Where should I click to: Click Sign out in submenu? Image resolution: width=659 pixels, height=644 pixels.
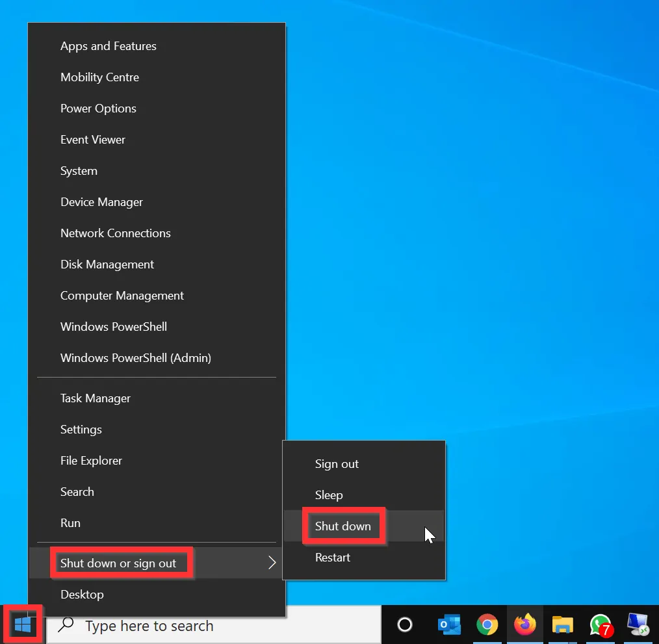click(337, 464)
